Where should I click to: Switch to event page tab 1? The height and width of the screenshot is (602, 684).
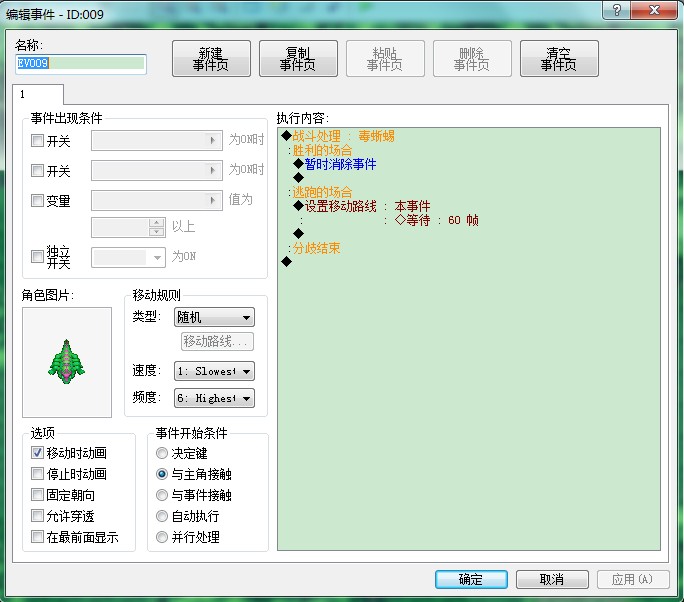pyautogui.click(x=38, y=94)
